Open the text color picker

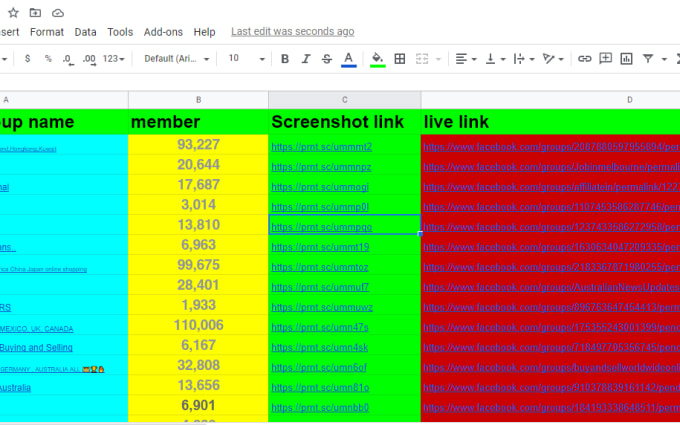pos(349,59)
